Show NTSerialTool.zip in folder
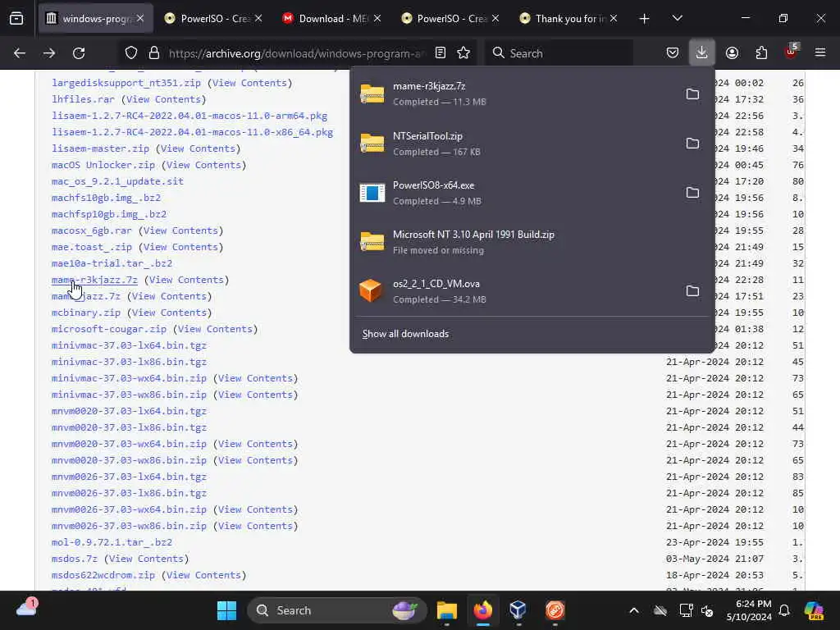Screen dimensions: 840x630 click(x=692, y=144)
